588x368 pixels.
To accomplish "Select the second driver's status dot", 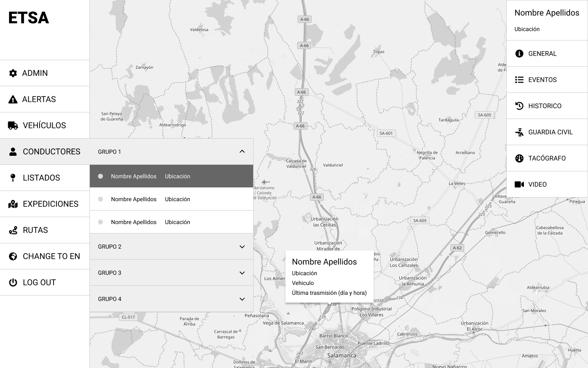I will [100, 199].
